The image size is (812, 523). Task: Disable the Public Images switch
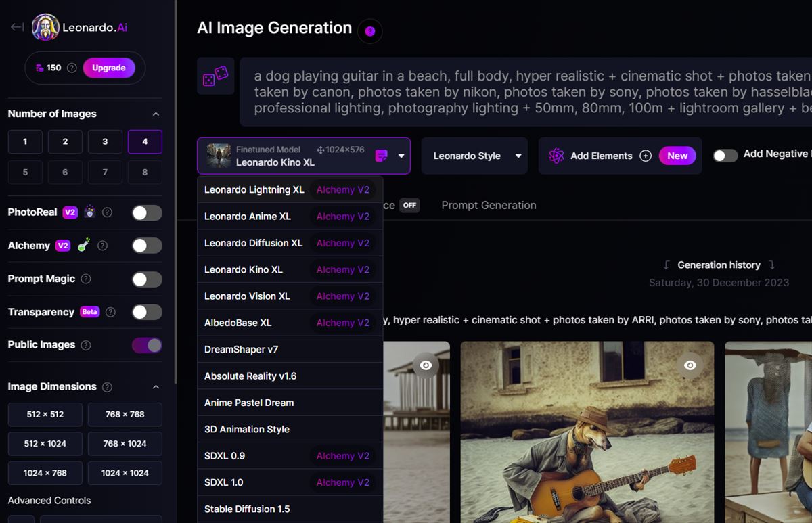tap(147, 345)
